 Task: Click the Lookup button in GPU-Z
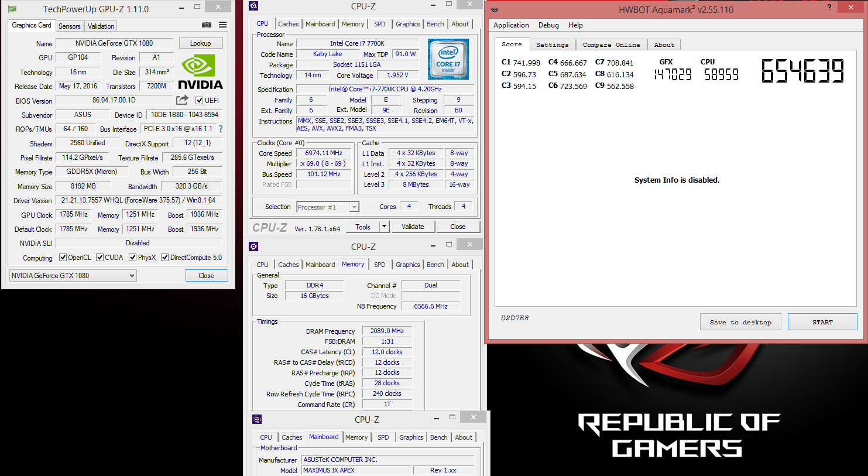pos(200,43)
